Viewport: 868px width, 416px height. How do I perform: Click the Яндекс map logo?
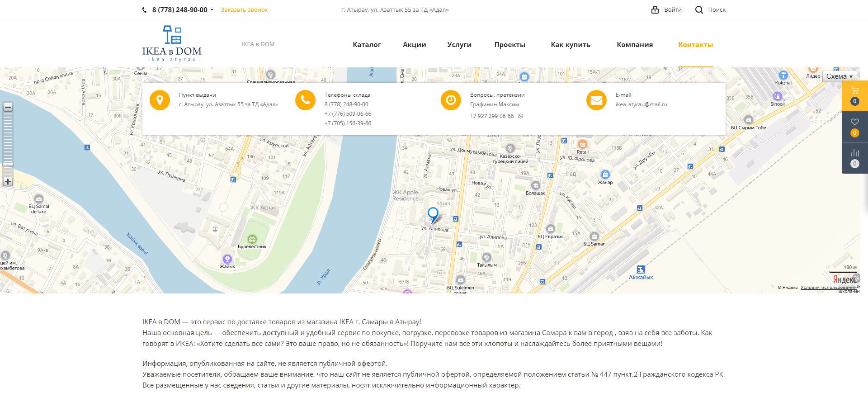coord(845,280)
